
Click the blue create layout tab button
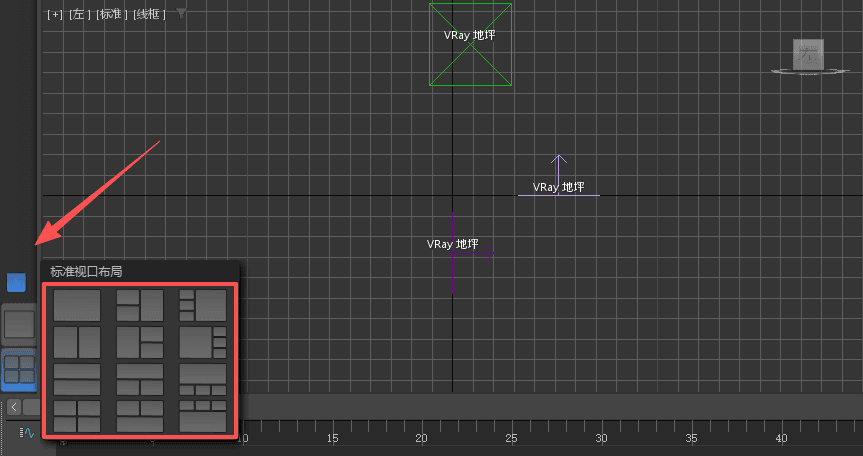pos(16,282)
